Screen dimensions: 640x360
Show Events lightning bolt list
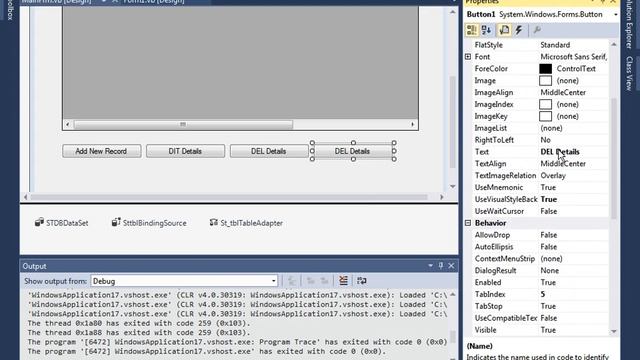pyautogui.click(x=519, y=30)
